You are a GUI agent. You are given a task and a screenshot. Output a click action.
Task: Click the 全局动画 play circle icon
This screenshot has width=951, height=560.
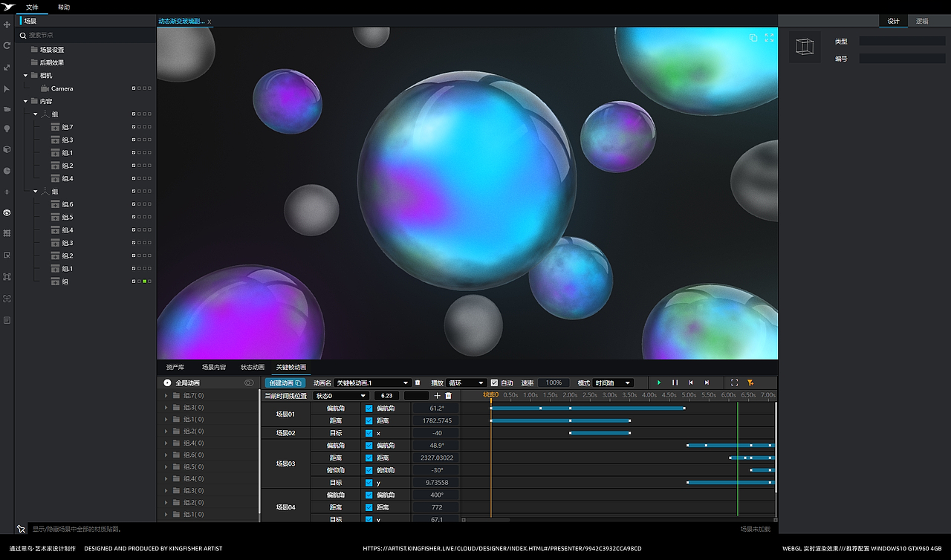point(167,382)
